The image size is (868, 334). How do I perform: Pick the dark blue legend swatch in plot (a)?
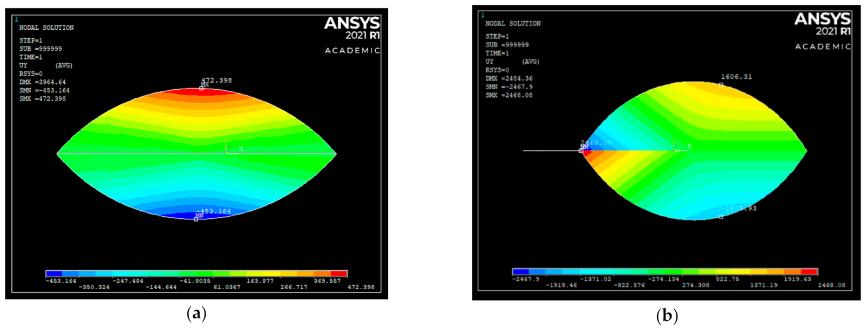pyautogui.click(x=54, y=274)
